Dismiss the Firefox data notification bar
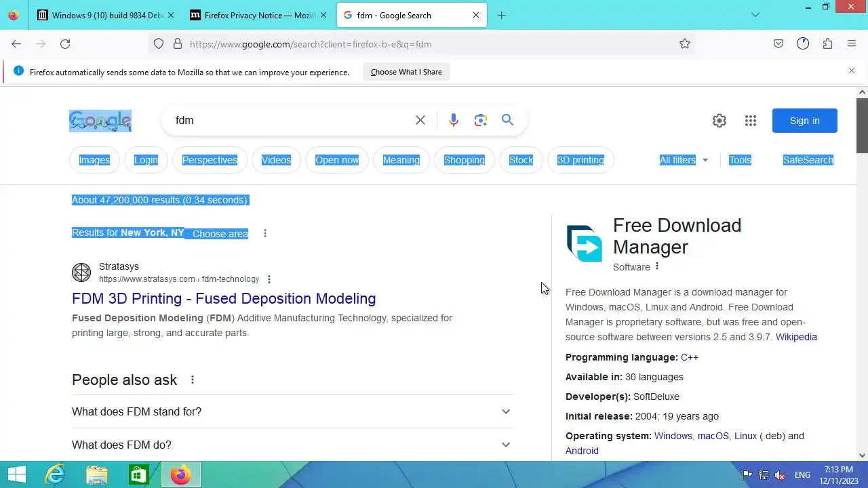Viewport: 868px width, 488px height. 852,70
